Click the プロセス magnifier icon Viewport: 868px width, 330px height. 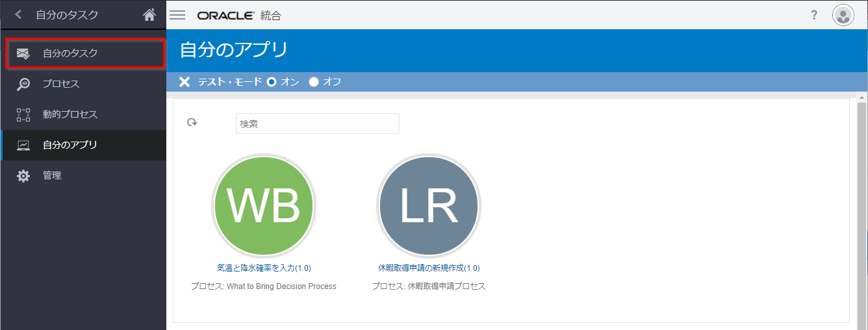[x=23, y=84]
